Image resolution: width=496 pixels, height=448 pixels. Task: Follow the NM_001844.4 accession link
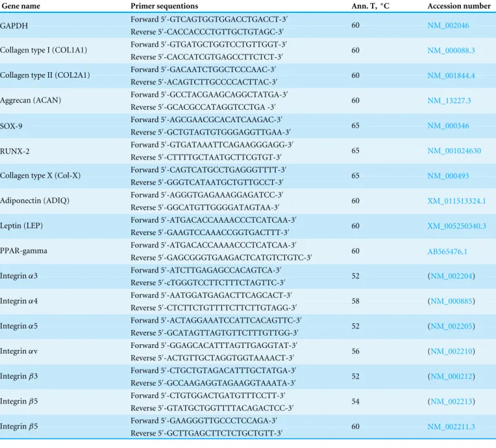451,76
